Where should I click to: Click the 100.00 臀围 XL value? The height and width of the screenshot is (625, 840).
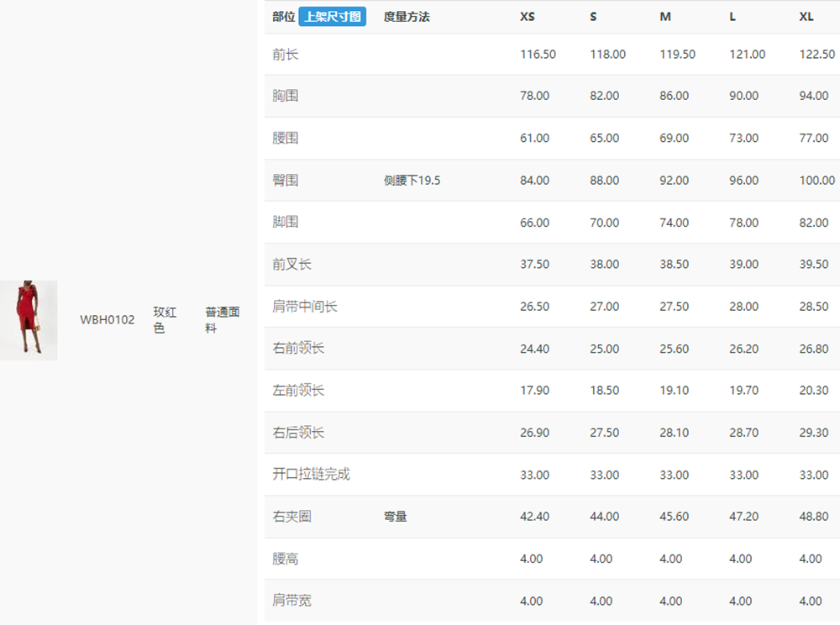817,181
